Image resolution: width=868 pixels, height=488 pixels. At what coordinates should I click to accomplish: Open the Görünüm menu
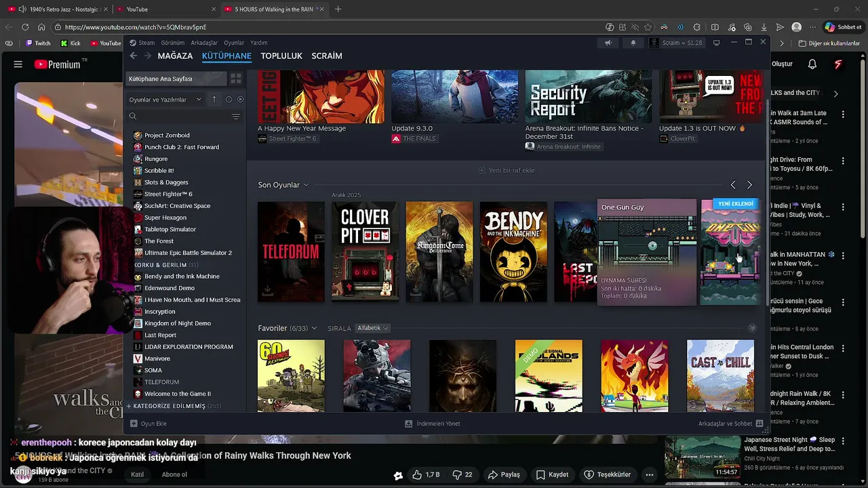pos(172,43)
